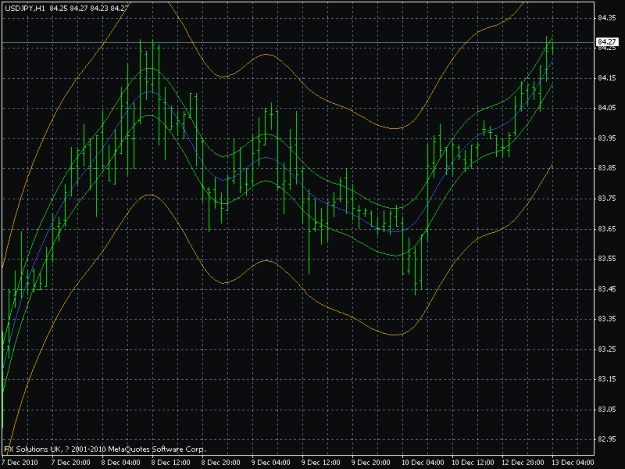Click the USDJPY,H1 chart title text

click(x=25, y=8)
